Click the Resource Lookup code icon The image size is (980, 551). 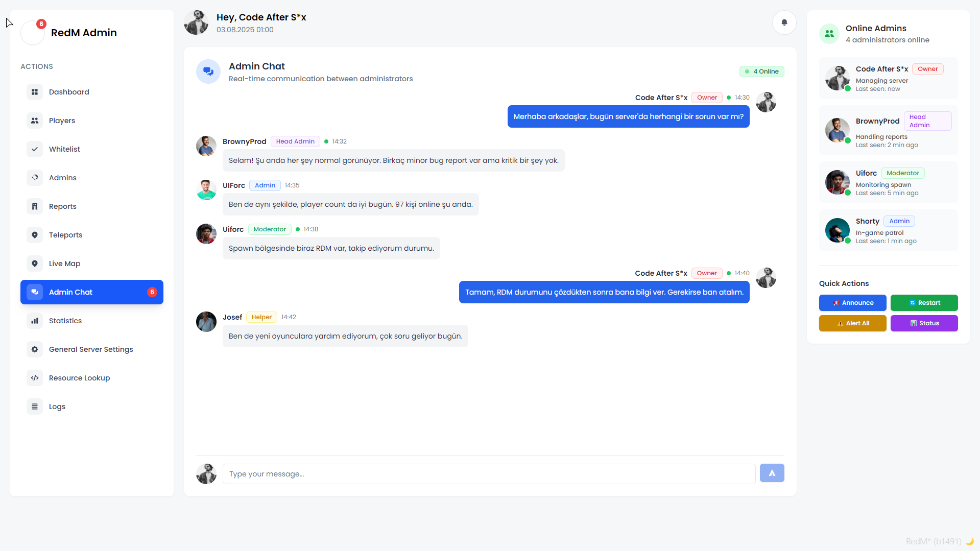point(35,378)
